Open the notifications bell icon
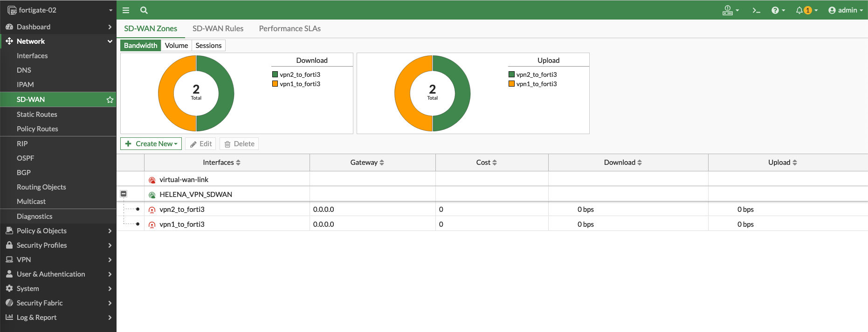Image resolution: width=868 pixels, height=332 pixels. (x=800, y=10)
